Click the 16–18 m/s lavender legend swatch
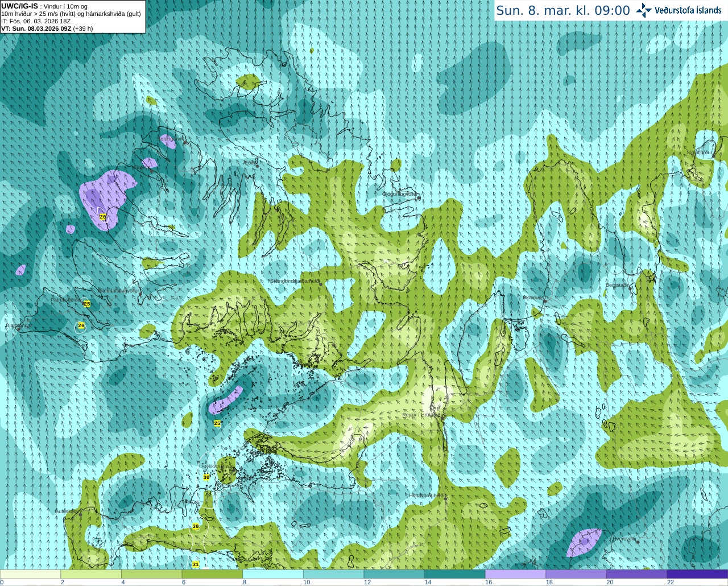 (x=515, y=574)
